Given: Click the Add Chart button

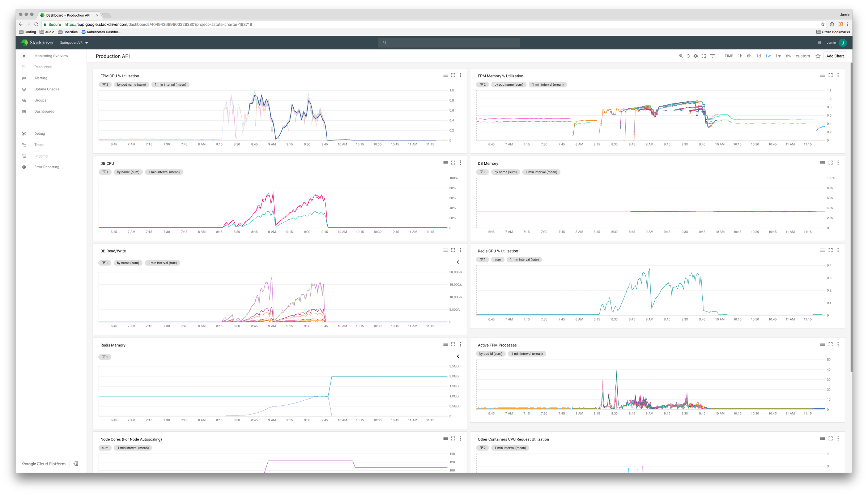Looking at the screenshot, I should click(835, 56).
